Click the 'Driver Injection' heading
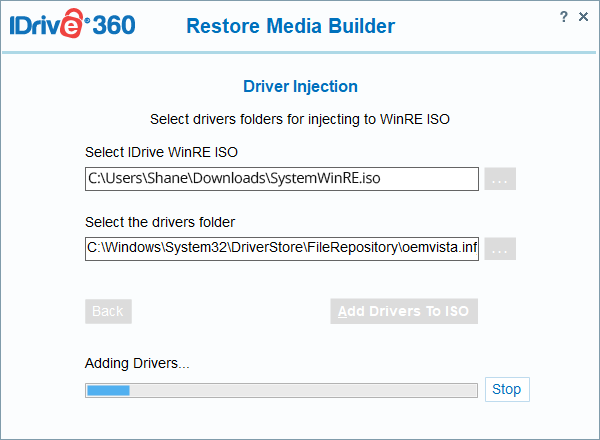This screenshot has height=440, width=600. (x=300, y=86)
